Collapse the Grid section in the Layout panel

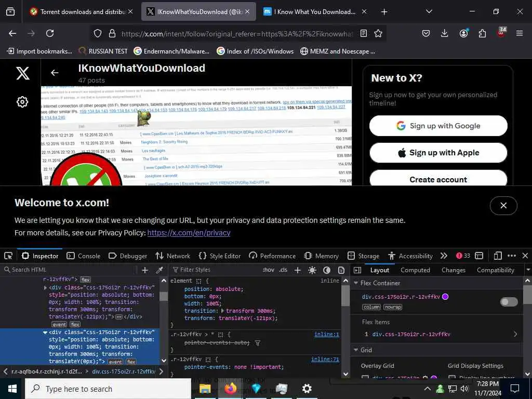(x=356, y=350)
